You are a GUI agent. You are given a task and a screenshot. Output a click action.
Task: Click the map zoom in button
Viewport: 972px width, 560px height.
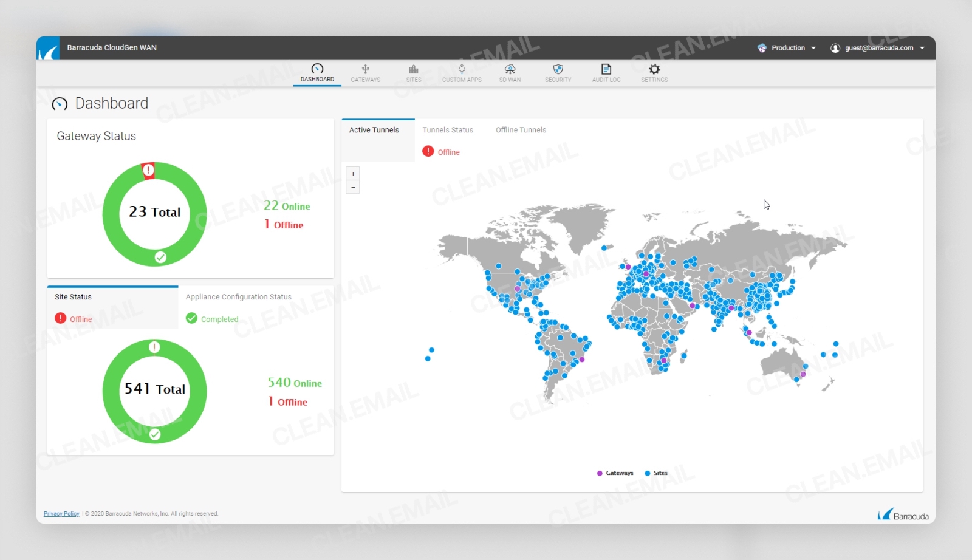click(x=353, y=174)
